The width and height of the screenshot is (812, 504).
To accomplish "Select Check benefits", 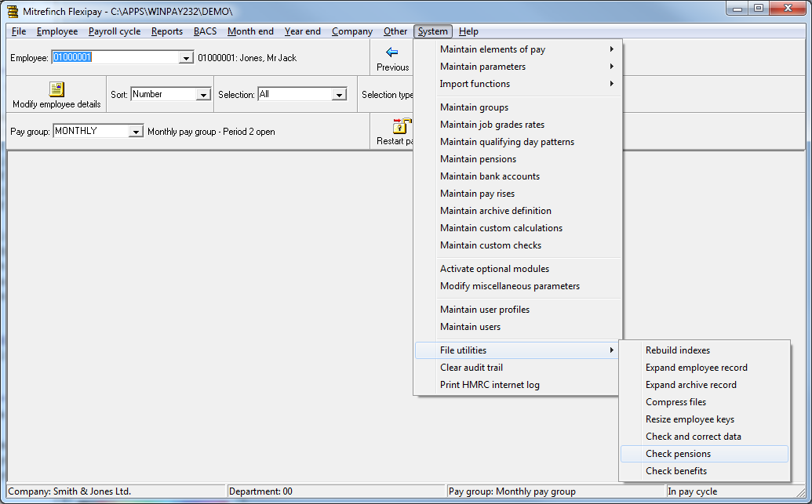I will pyautogui.click(x=705, y=471).
